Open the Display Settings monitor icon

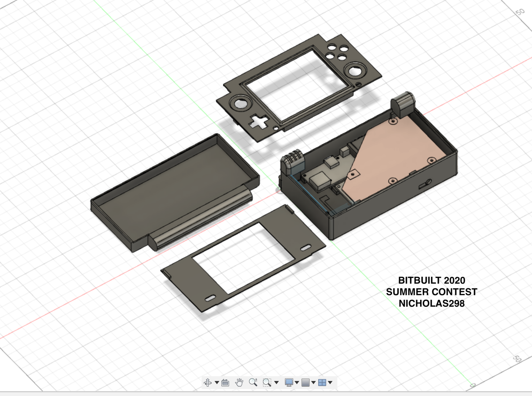289,382
